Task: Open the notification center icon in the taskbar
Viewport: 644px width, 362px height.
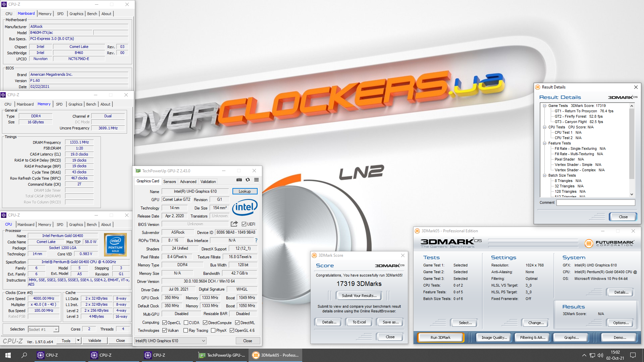Action: click(x=633, y=355)
